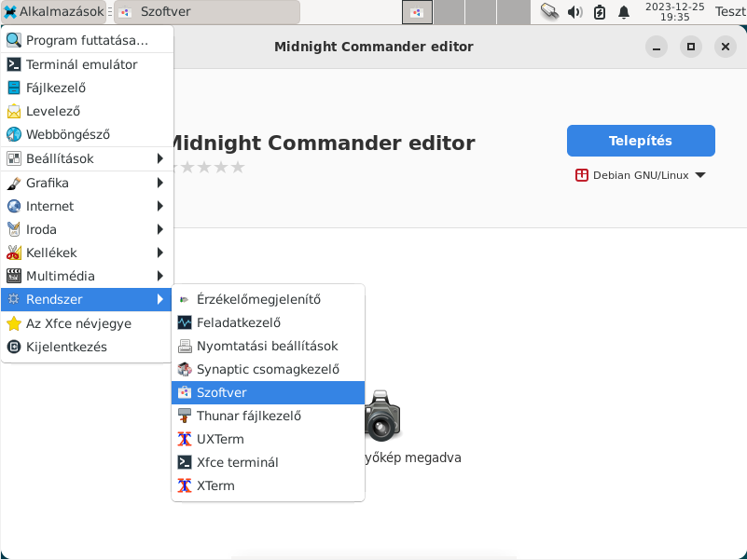The image size is (747, 560).
Task: Click the Kijelentkezés logout icon
Action: click(14, 347)
